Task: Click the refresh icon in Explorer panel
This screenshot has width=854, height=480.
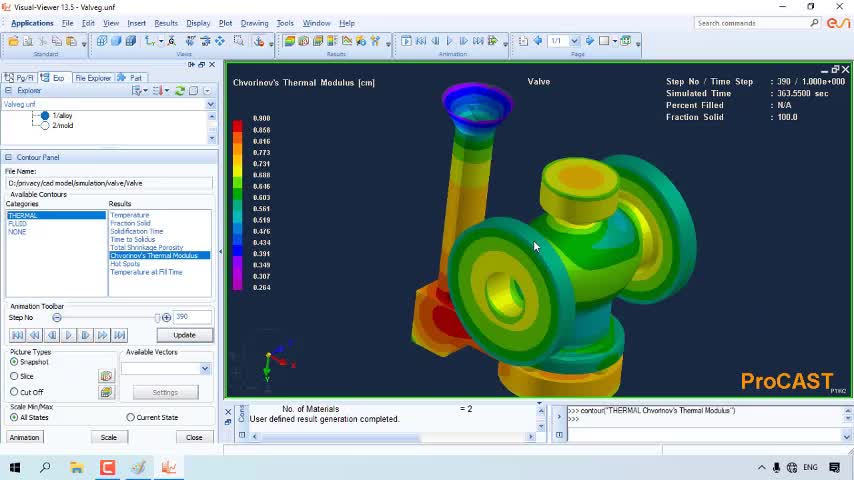Action: point(179,91)
